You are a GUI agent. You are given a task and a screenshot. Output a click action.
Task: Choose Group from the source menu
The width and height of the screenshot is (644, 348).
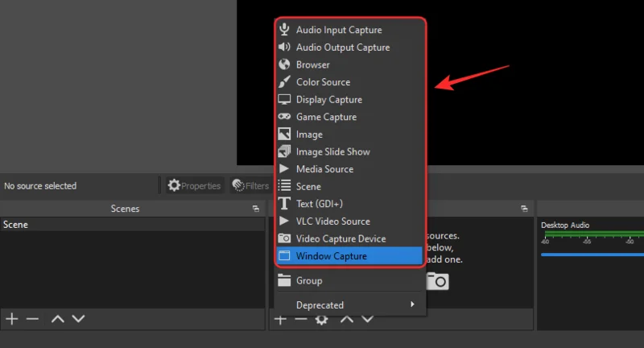309,280
